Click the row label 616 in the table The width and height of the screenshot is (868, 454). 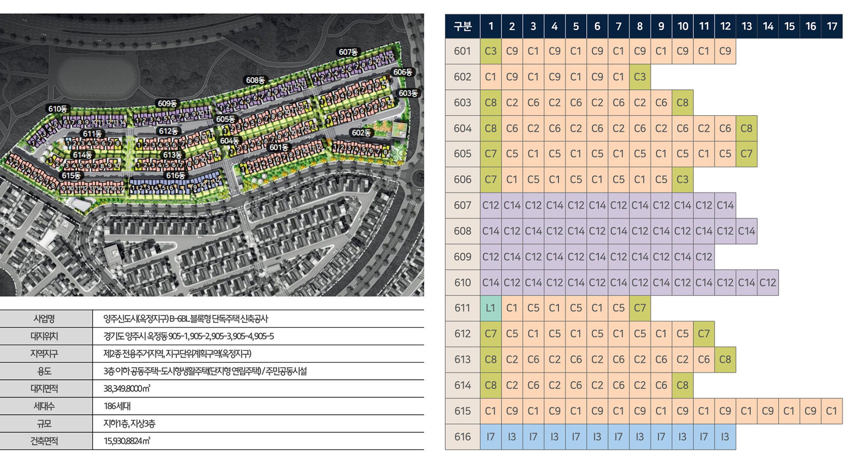pyautogui.click(x=462, y=437)
